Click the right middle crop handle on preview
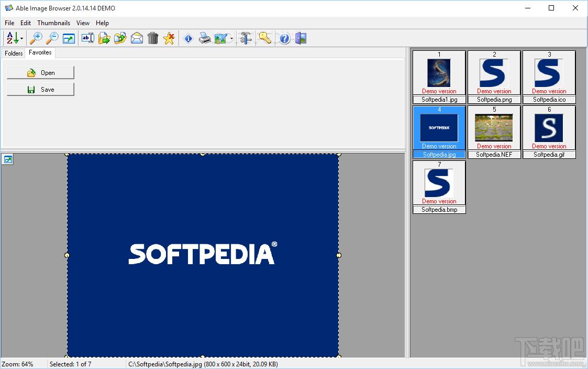588x369 pixels. coord(339,255)
